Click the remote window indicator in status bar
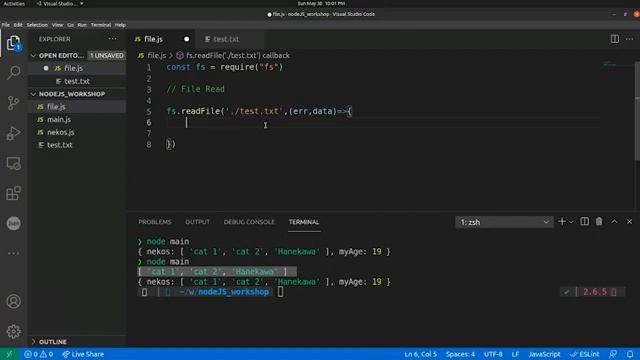The image size is (640, 360). coord(9,354)
